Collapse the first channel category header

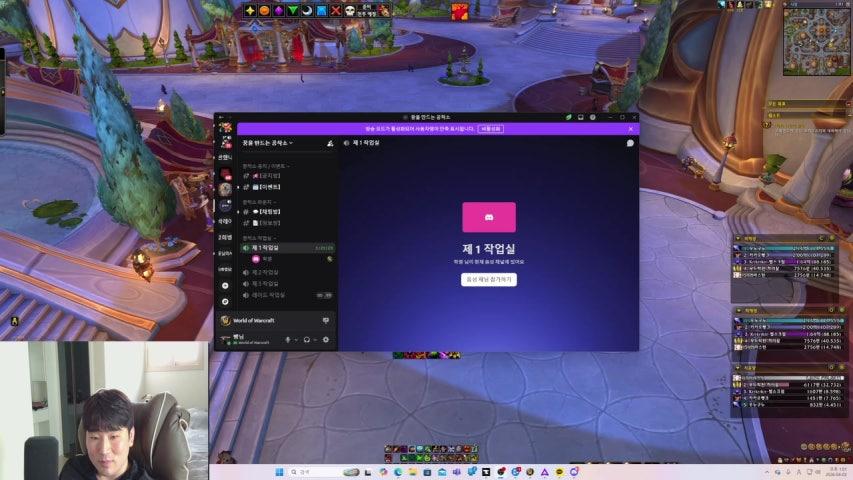pyautogui.click(x=265, y=166)
